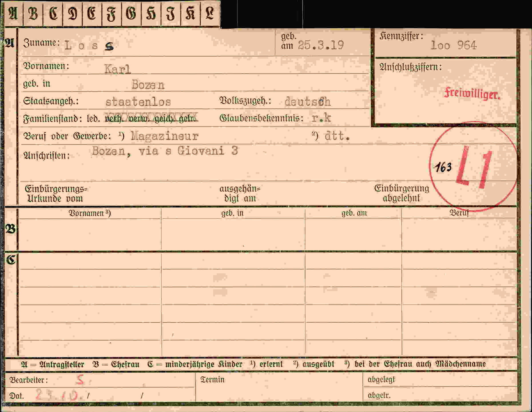Click the red handwritten 'S' after Bearbeiter
532x412 pixels.
(80, 380)
